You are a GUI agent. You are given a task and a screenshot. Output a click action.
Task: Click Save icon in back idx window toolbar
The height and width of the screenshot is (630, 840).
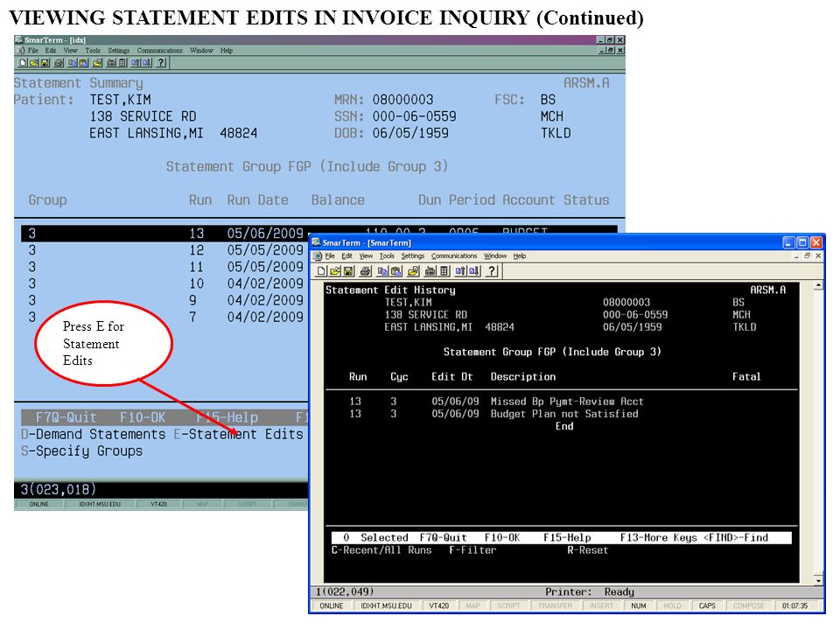tap(45, 63)
